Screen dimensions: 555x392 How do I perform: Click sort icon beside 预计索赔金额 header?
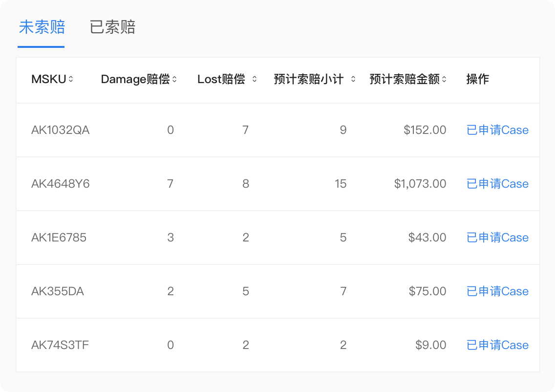[444, 79]
